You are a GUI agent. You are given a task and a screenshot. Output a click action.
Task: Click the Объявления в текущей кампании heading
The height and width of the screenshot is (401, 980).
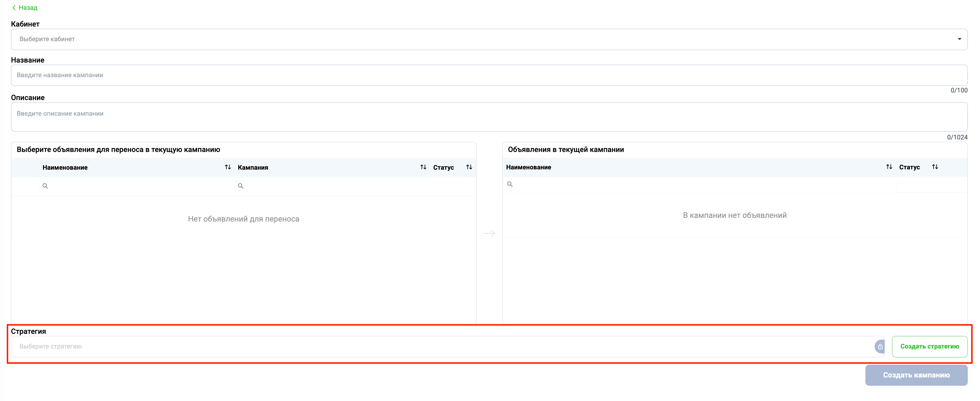click(x=566, y=150)
